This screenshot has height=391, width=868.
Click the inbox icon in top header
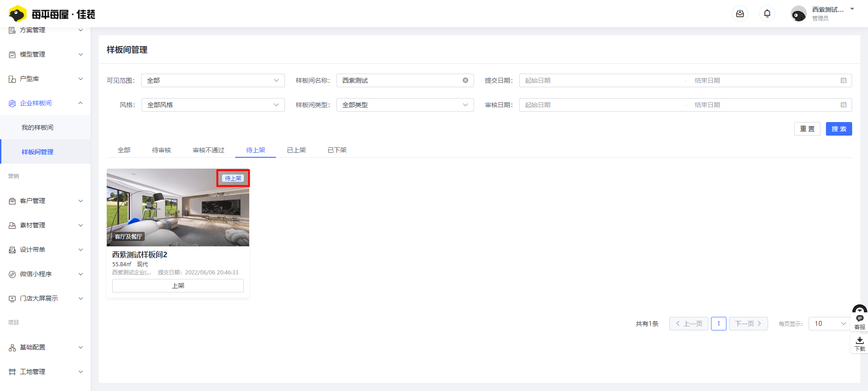click(740, 14)
